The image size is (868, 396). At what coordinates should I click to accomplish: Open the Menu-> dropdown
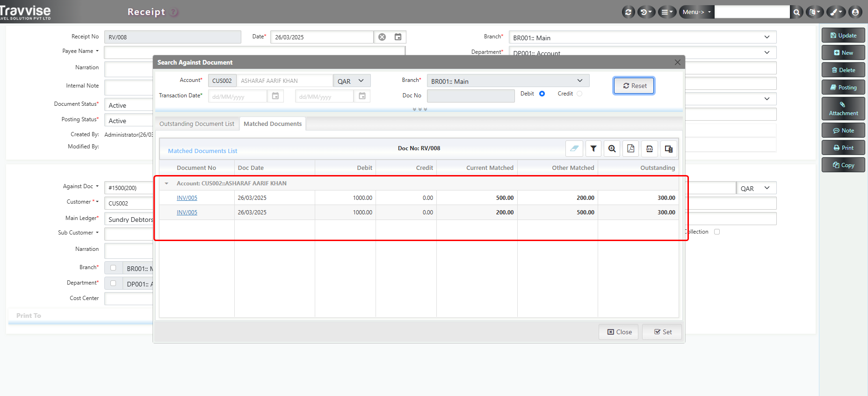[696, 12]
